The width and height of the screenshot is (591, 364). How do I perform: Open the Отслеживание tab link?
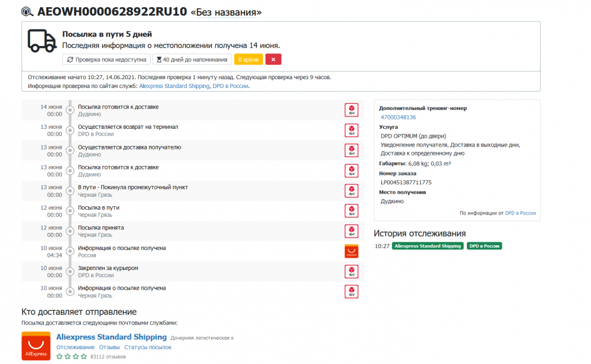75,347
